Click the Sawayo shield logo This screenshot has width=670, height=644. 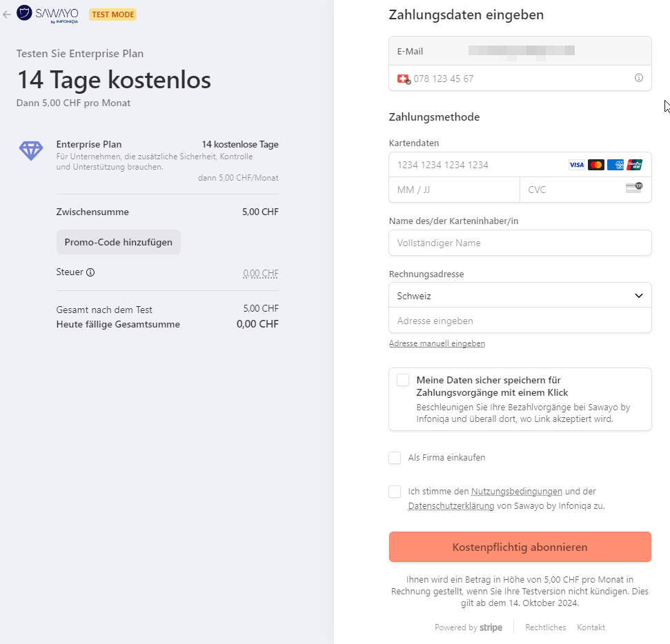(24, 13)
